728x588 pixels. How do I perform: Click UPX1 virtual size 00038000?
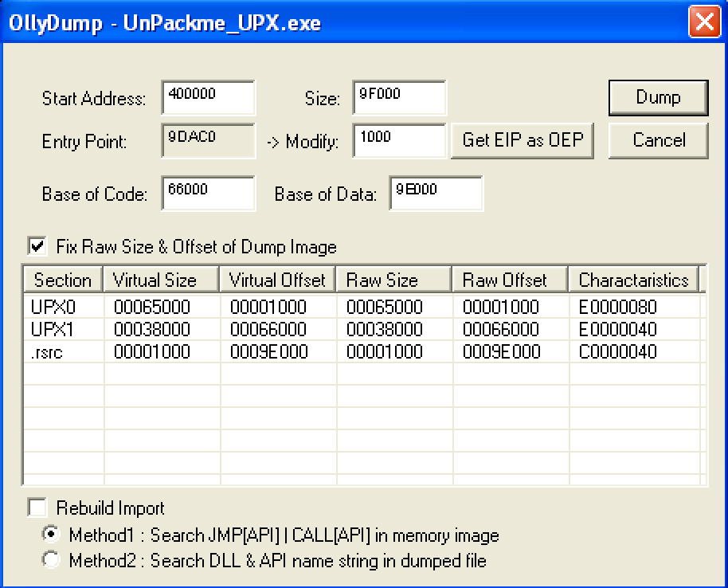(152, 329)
